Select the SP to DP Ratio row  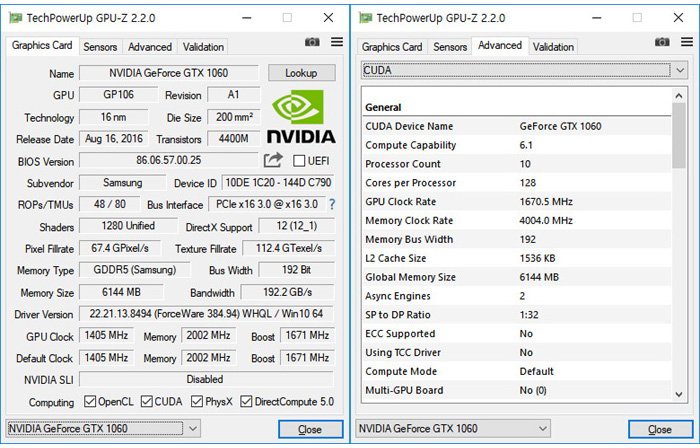point(517,315)
